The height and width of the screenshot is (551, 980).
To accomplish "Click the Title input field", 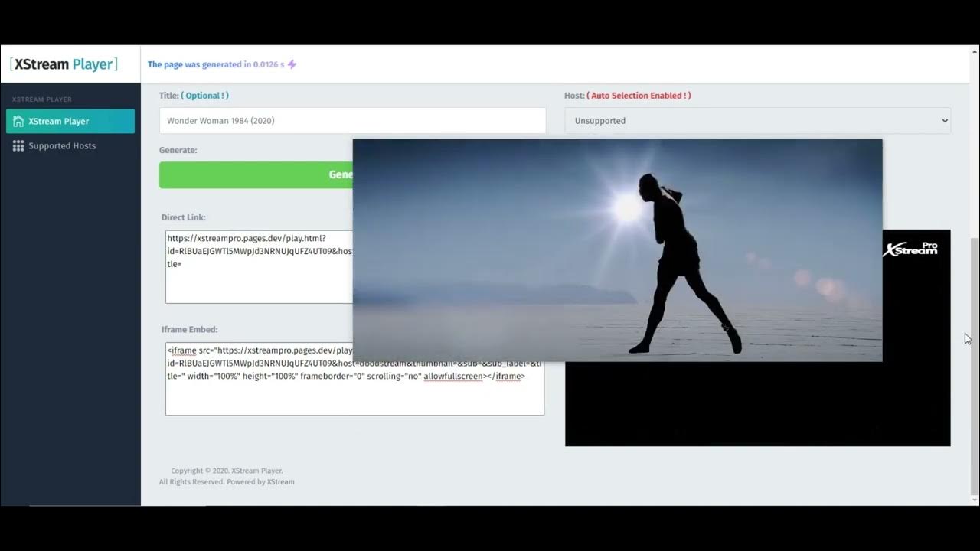I will pos(352,121).
